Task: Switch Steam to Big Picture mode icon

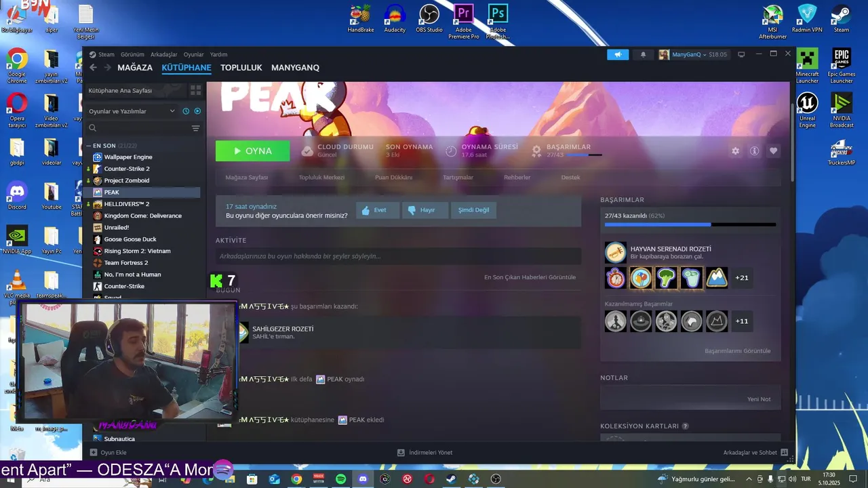Action: [741, 54]
